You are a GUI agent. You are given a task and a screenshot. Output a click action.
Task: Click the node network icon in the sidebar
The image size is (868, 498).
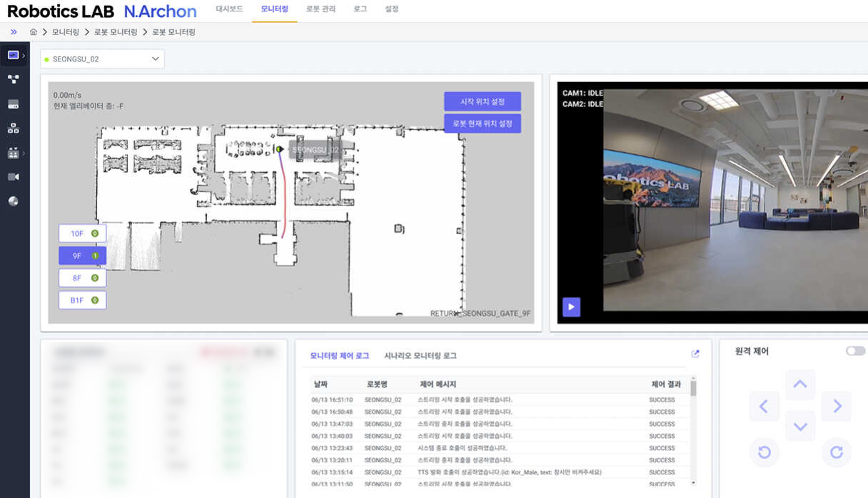13,79
